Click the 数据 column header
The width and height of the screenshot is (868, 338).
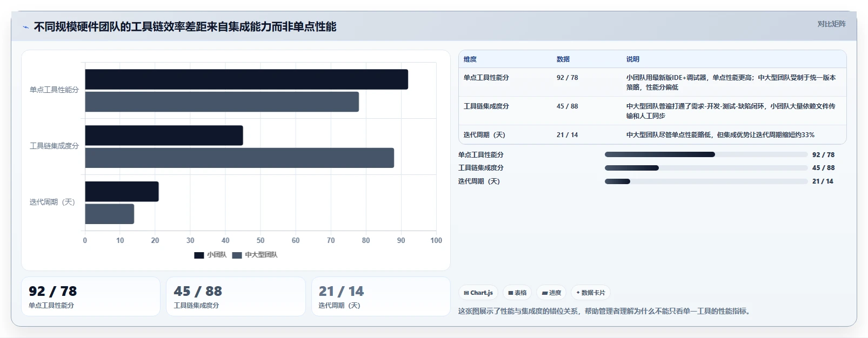563,59
